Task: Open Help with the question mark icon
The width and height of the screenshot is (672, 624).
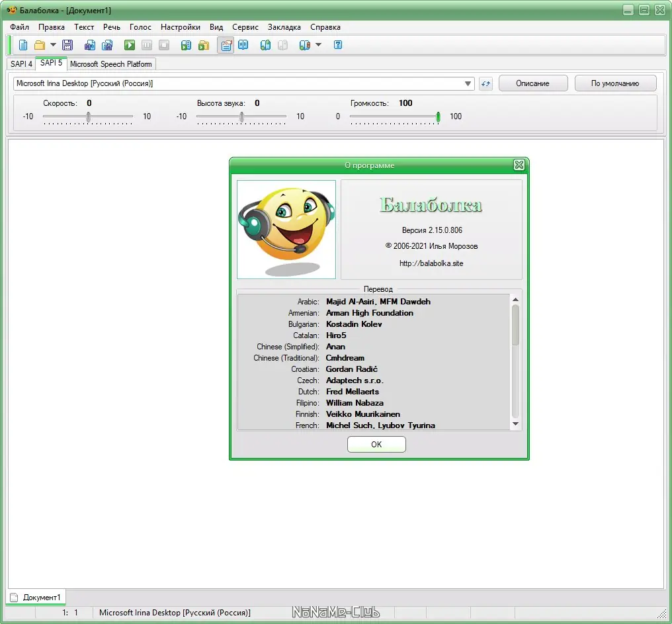Action: point(338,44)
